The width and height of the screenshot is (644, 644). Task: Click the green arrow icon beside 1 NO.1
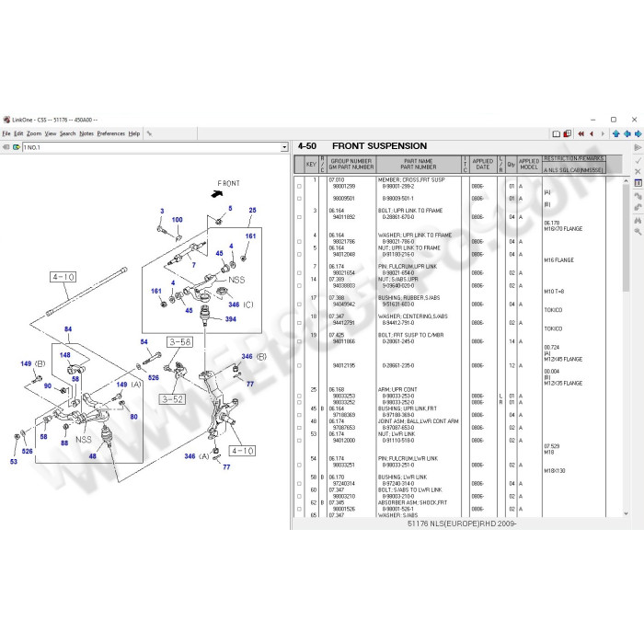pyautogui.click(x=17, y=147)
